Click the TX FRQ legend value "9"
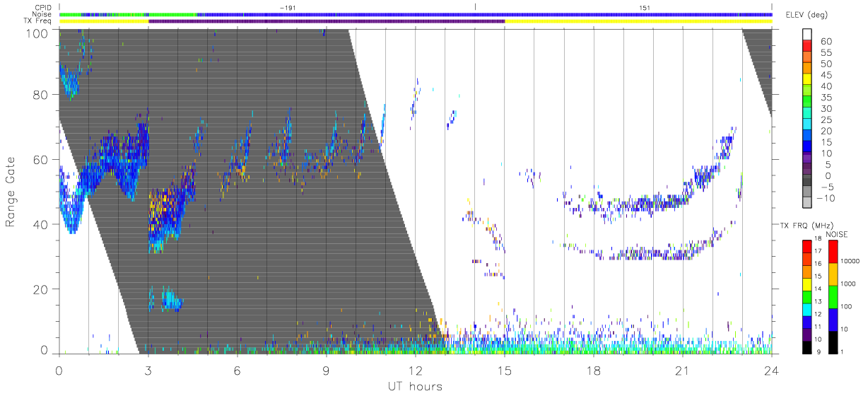This screenshot has width=868, height=401. 819,352
